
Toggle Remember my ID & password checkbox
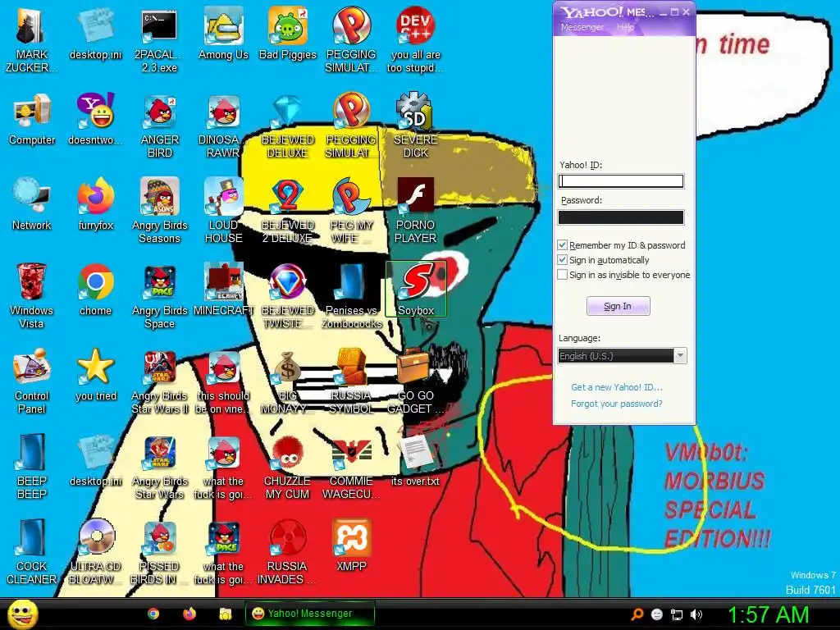pyautogui.click(x=562, y=244)
